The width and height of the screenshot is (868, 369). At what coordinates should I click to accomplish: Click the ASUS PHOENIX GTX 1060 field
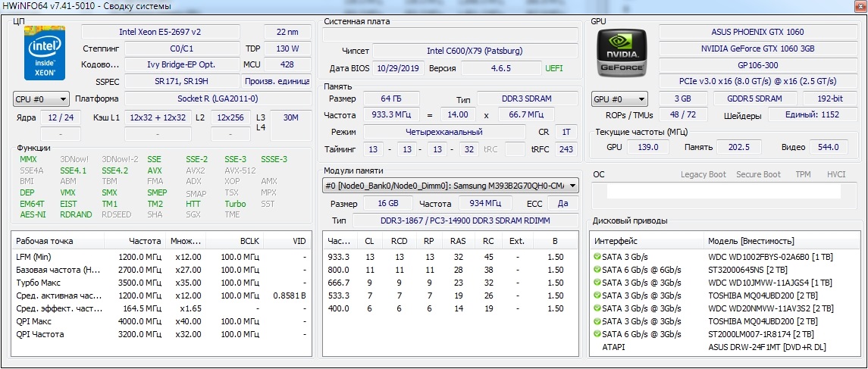point(757,32)
